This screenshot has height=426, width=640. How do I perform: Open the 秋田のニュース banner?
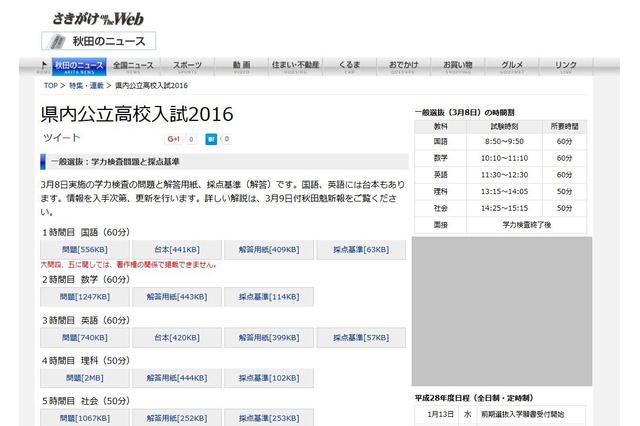98,41
